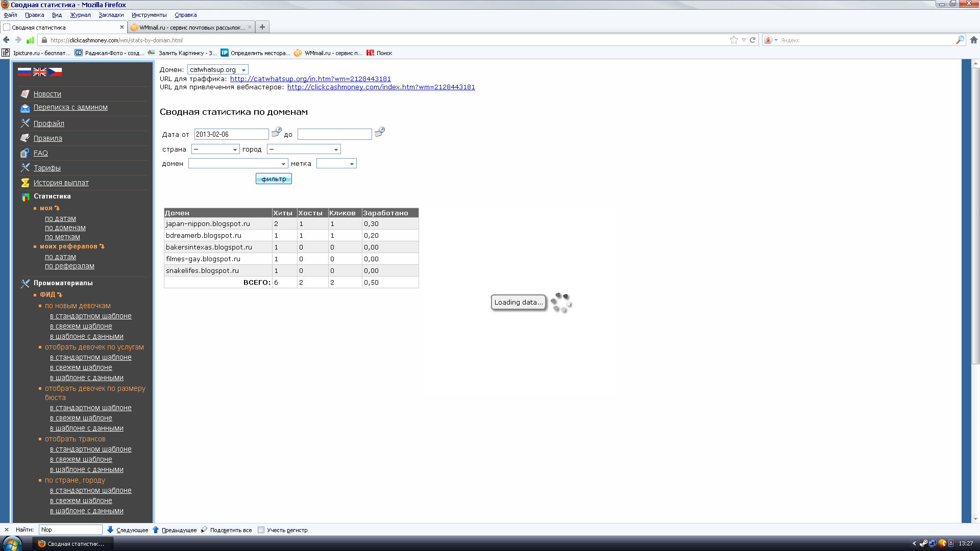
Task: Select japan-nippon.blogspot.ru table cell
Action: tap(218, 223)
